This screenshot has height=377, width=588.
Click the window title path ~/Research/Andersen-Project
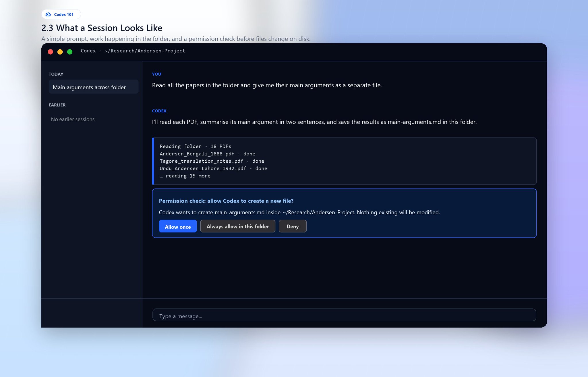(145, 51)
